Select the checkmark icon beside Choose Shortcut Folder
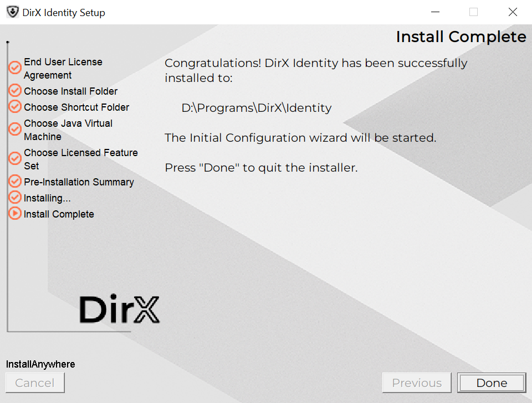The image size is (532, 403). 15,107
